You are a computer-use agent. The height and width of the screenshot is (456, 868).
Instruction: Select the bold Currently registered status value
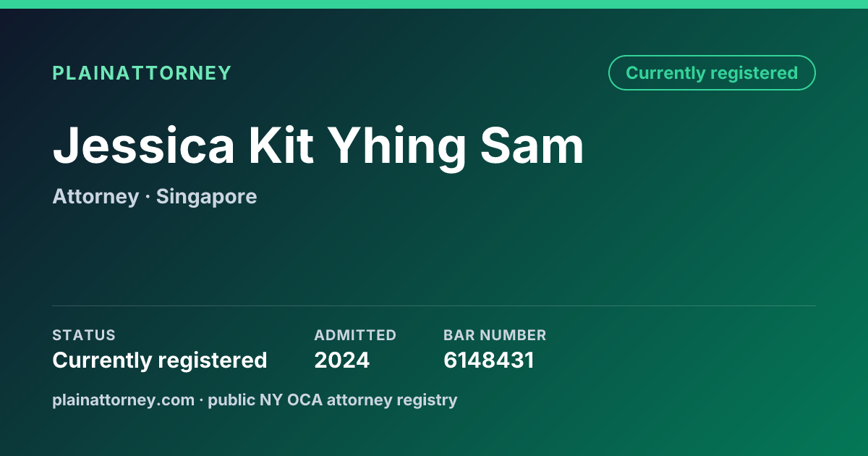click(160, 360)
